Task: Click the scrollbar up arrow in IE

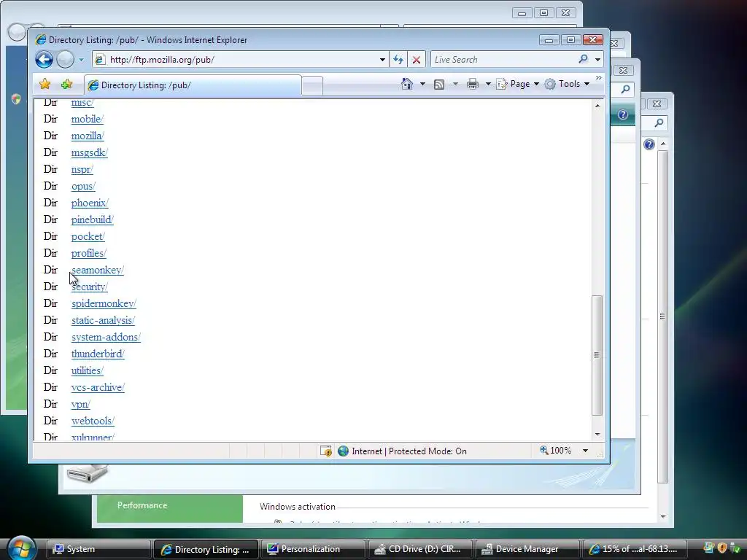Action: [x=597, y=106]
